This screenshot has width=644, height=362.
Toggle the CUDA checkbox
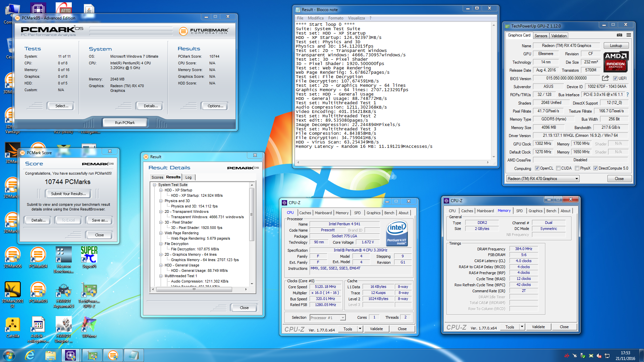pyautogui.click(x=558, y=168)
